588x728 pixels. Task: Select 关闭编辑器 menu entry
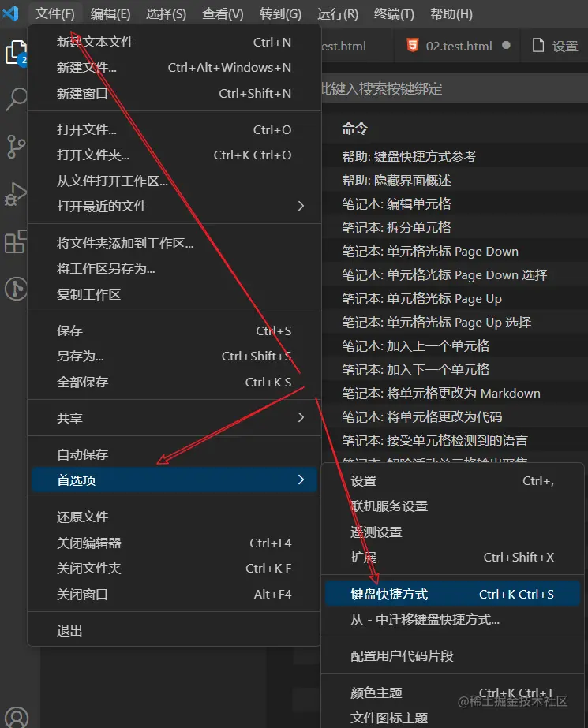[x=174, y=543]
